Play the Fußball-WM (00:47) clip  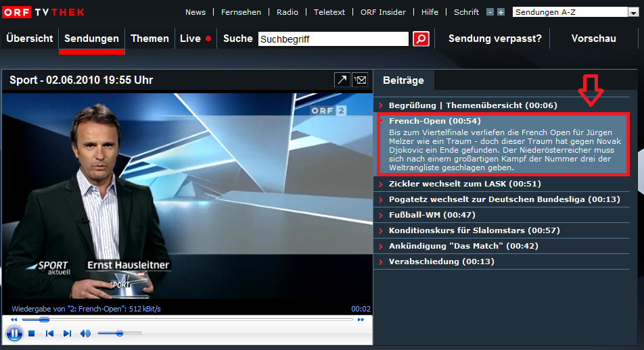pyautogui.click(x=432, y=215)
